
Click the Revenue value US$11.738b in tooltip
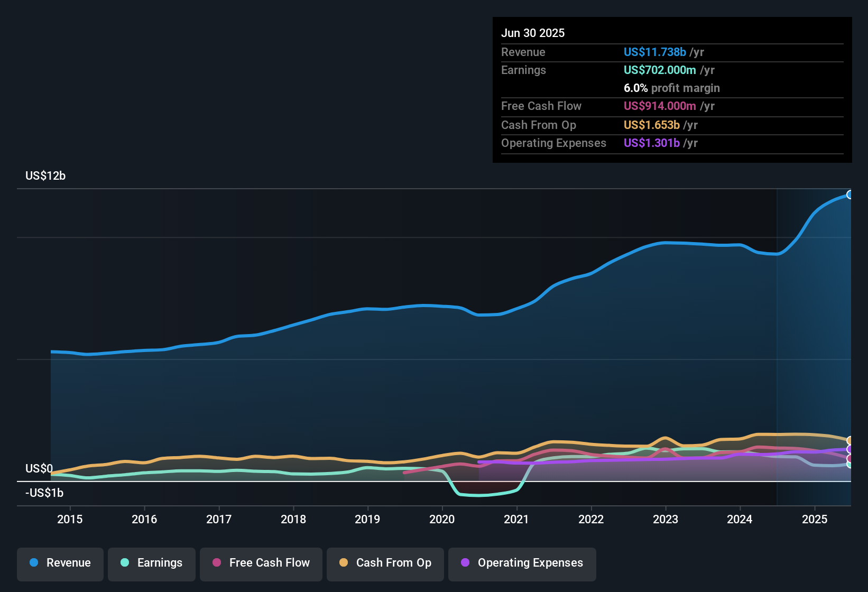tap(655, 52)
